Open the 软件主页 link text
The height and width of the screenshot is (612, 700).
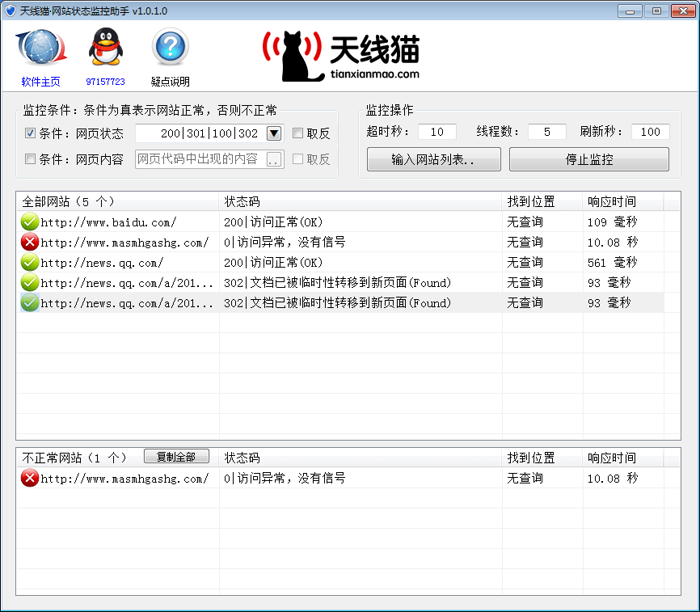41,82
